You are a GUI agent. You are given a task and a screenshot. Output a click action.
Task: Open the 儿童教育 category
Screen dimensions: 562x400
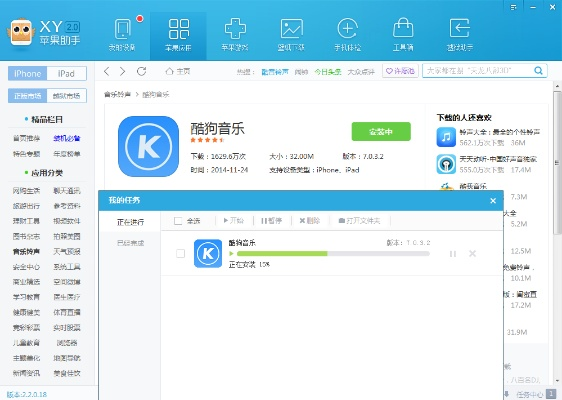tap(27, 343)
